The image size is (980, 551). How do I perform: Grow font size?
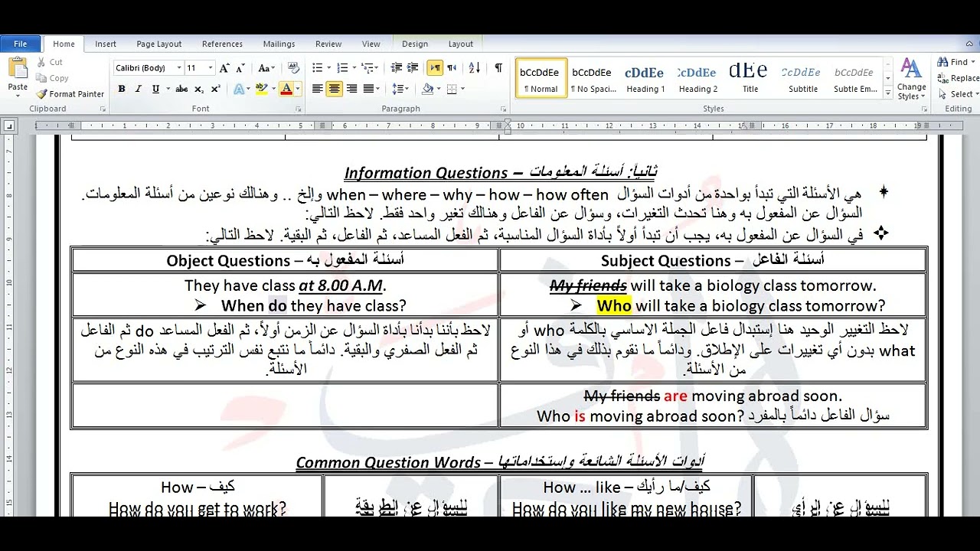224,68
